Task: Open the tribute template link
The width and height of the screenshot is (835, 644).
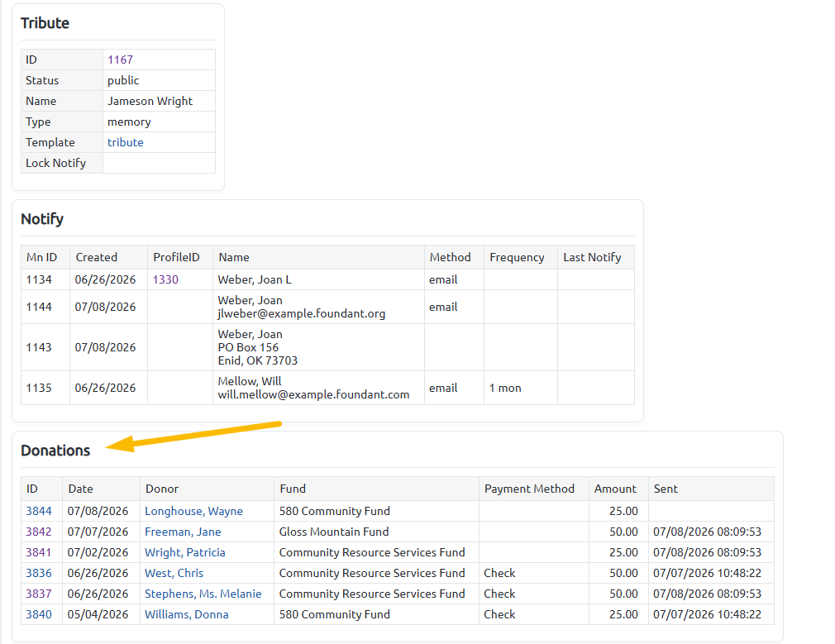Action: [125, 142]
